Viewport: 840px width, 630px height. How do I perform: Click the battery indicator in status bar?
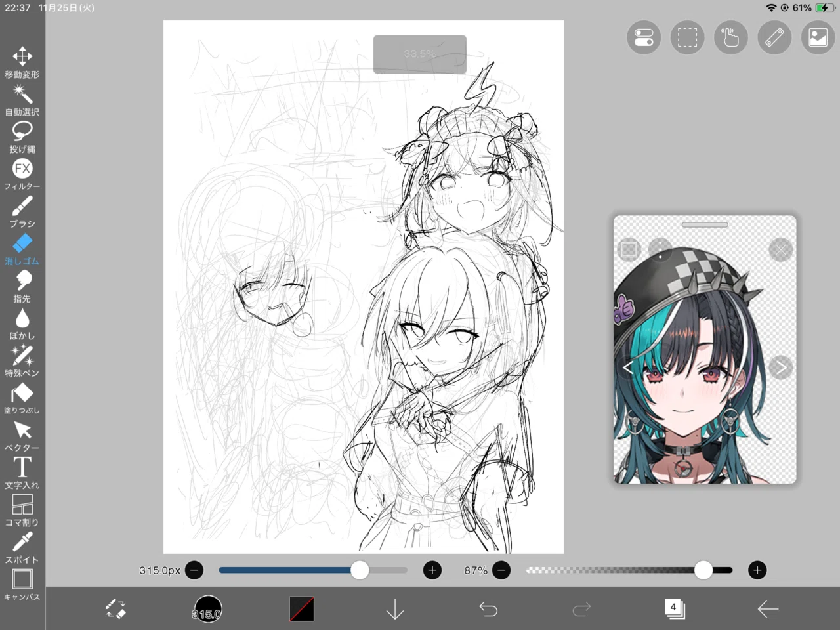coord(824,8)
